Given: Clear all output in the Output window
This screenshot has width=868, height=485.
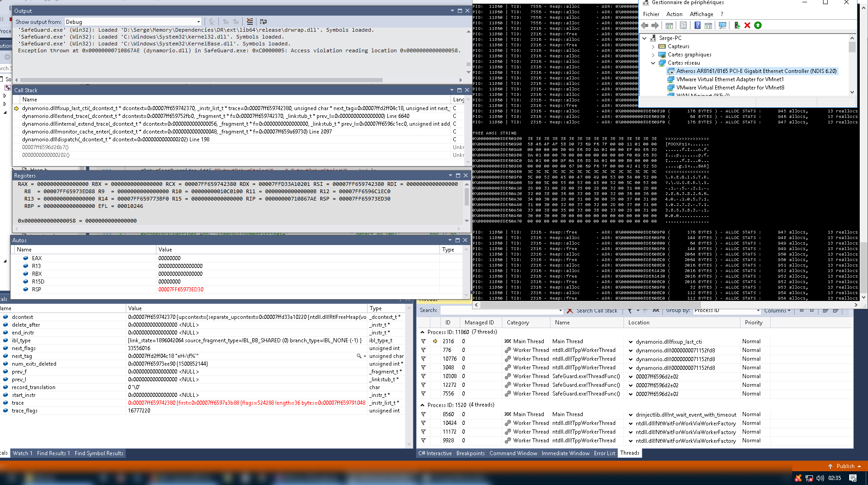Looking at the screenshot, I should coord(250,21).
